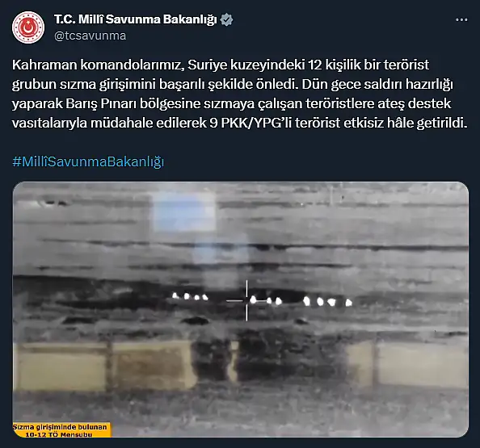Click the dark horizon band across the thermal video

point(241,286)
